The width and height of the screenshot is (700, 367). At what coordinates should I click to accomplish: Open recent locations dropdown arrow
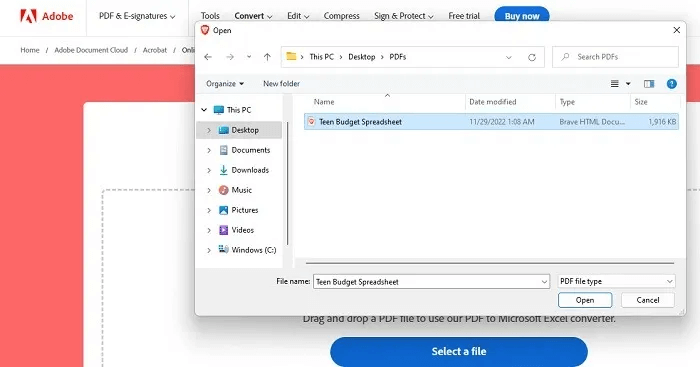[249, 57]
